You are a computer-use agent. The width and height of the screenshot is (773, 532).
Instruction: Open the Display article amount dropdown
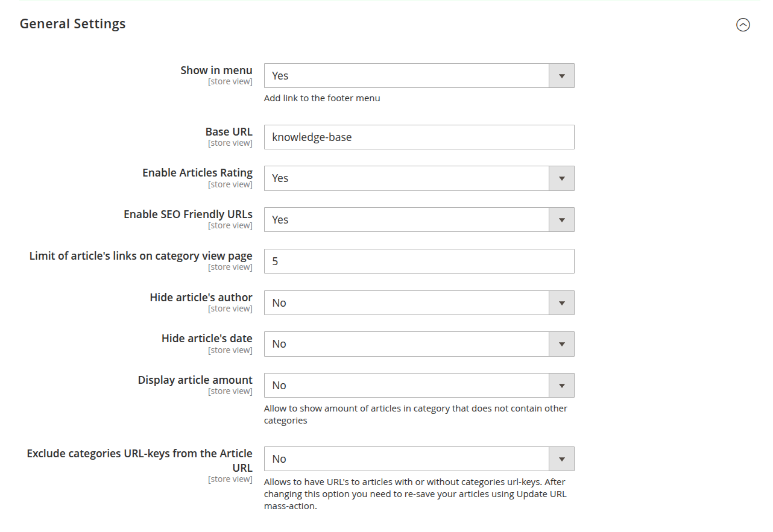[x=418, y=385]
